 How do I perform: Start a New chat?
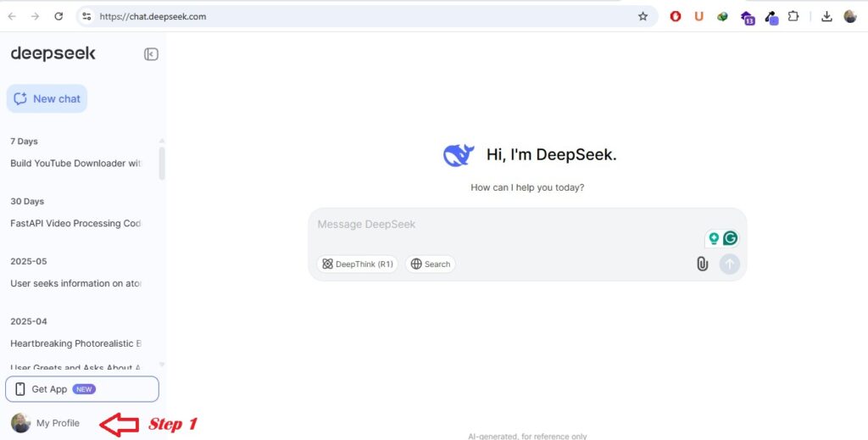pyautogui.click(x=47, y=98)
